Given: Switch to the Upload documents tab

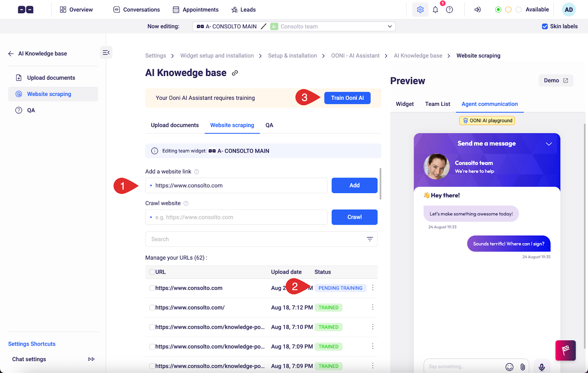Looking at the screenshot, I should pyautogui.click(x=175, y=125).
